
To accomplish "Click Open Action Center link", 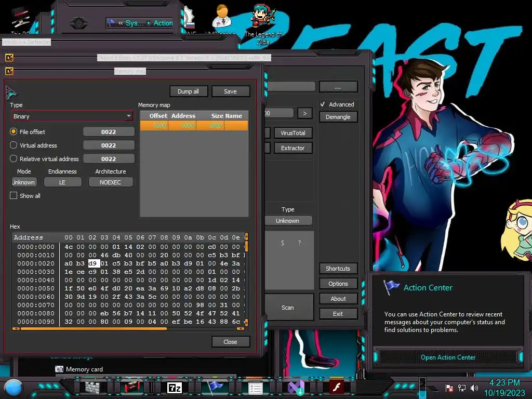I will click(448, 357).
